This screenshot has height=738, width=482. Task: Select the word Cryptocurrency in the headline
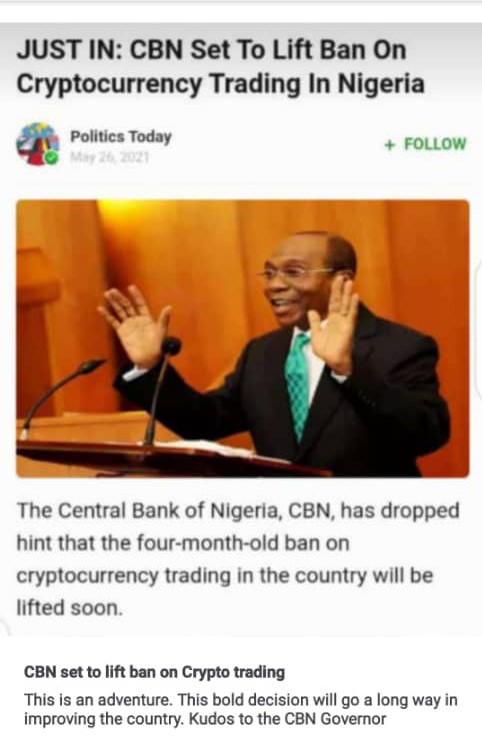[109, 85]
